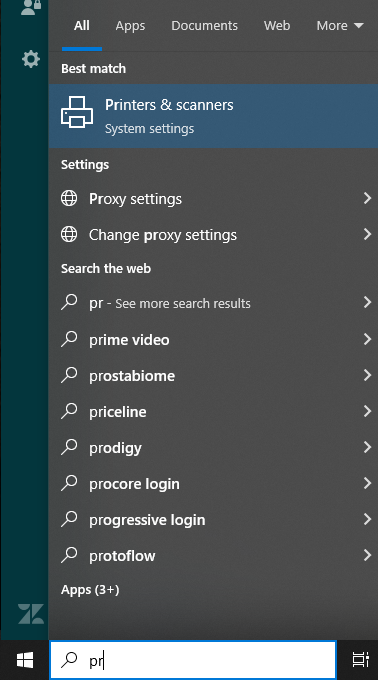Expand the progressive login chevron
378x680 pixels.
(x=367, y=519)
